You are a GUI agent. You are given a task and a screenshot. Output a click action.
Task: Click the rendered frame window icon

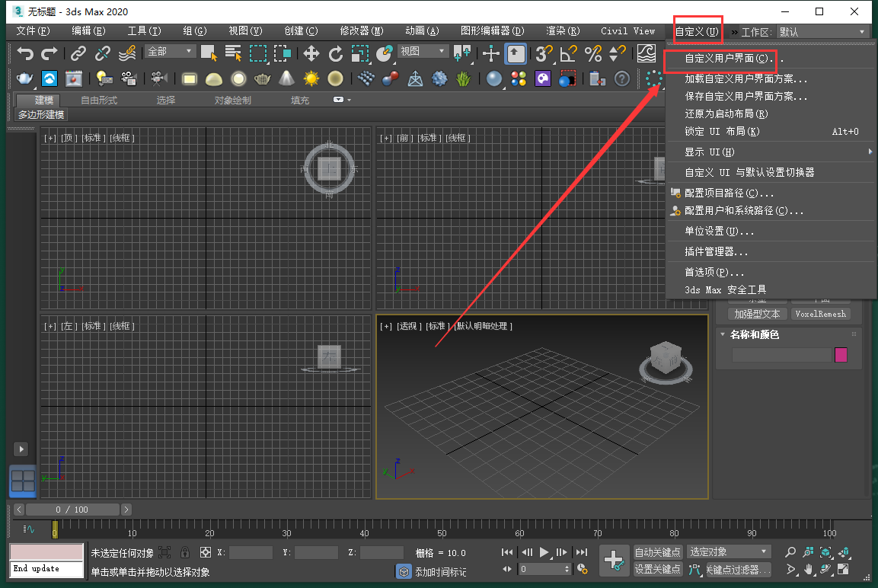pos(73,79)
